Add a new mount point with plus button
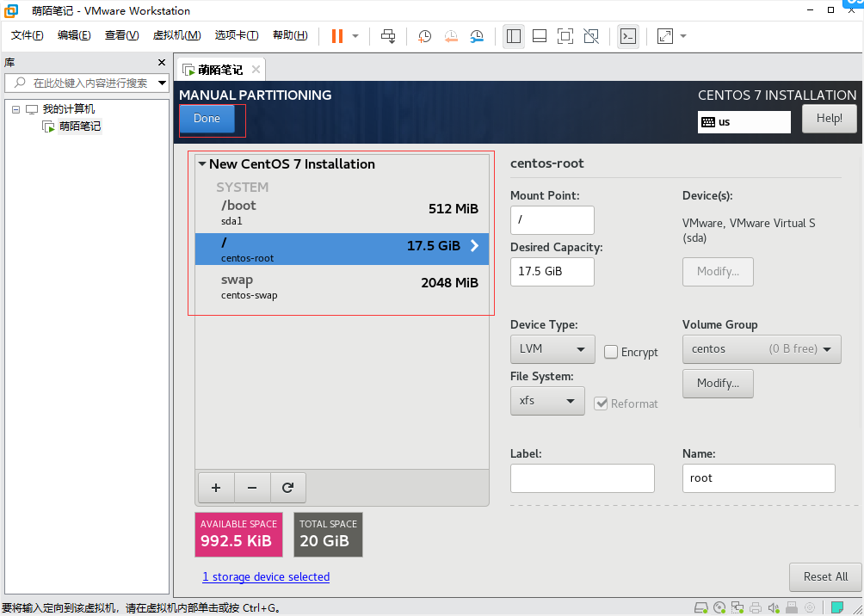Viewport: 864px width, 616px height. tap(216, 488)
